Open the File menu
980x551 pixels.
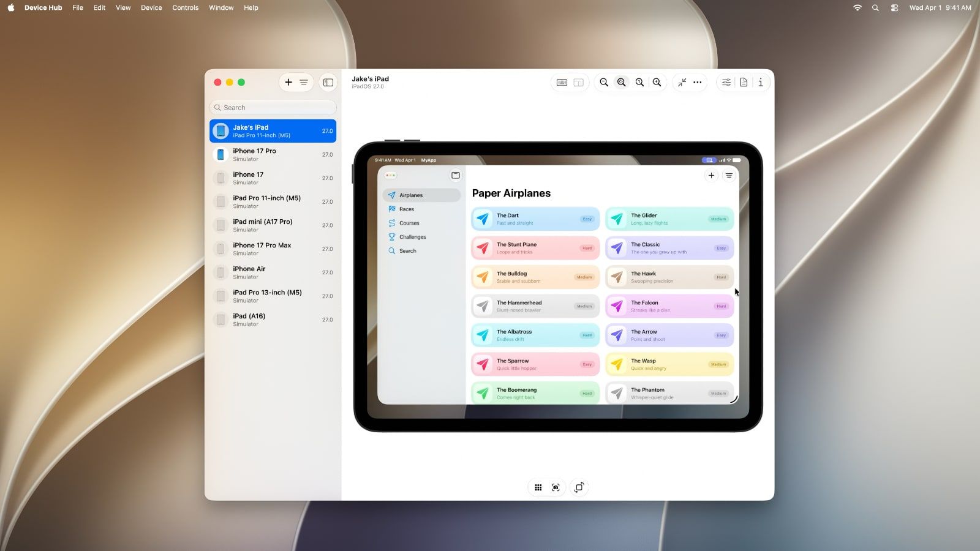[78, 8]
